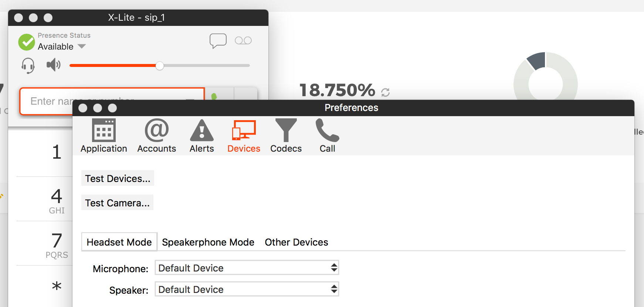The image size is (644, 307).
Task: Click the headset icon in X-Lite
Action: coord(28,65)
